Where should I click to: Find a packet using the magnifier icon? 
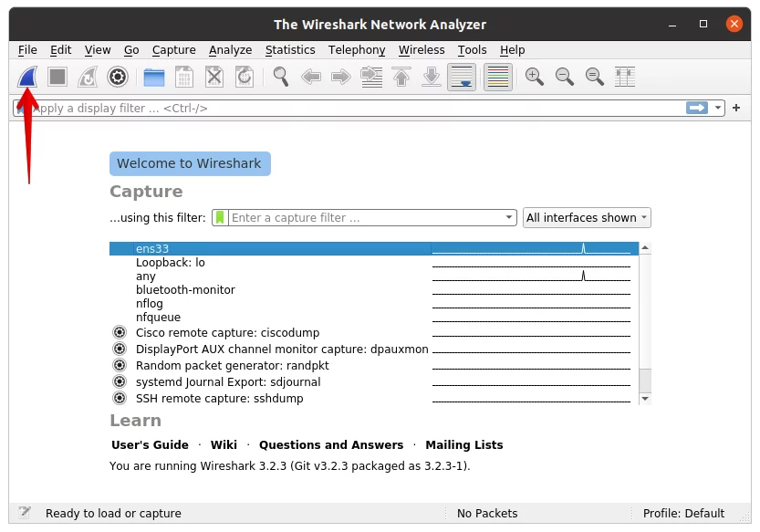click(281, 77)
